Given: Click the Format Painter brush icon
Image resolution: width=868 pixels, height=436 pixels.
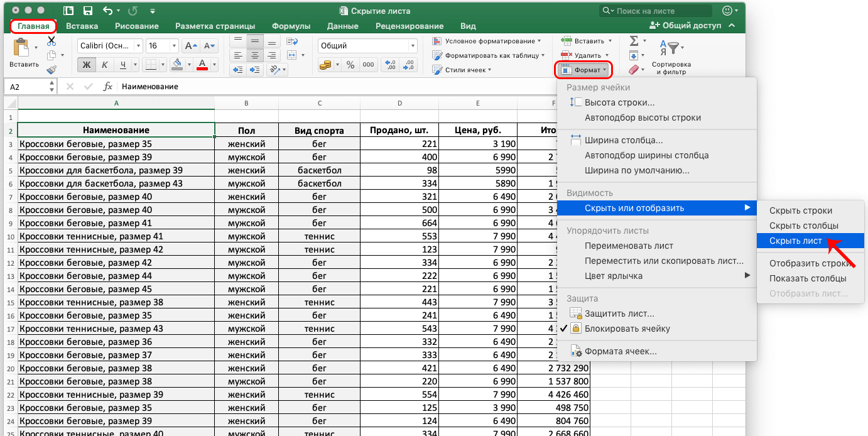Looking at the screenshot, I should (x=52, y=70).
